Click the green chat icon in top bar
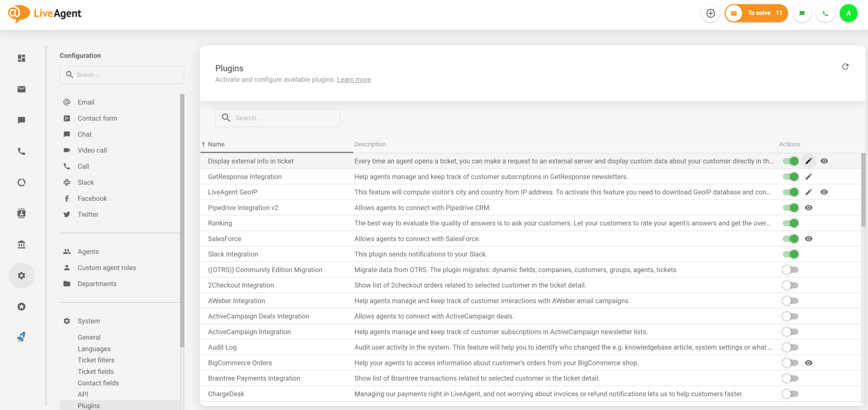The image size is (868, 410). [x=802, y=13]
